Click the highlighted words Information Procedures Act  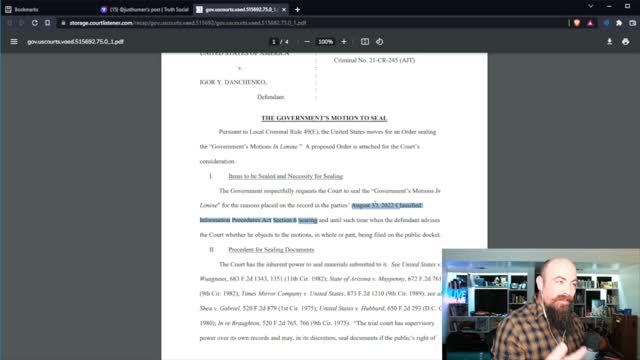[x=236, y=220]
